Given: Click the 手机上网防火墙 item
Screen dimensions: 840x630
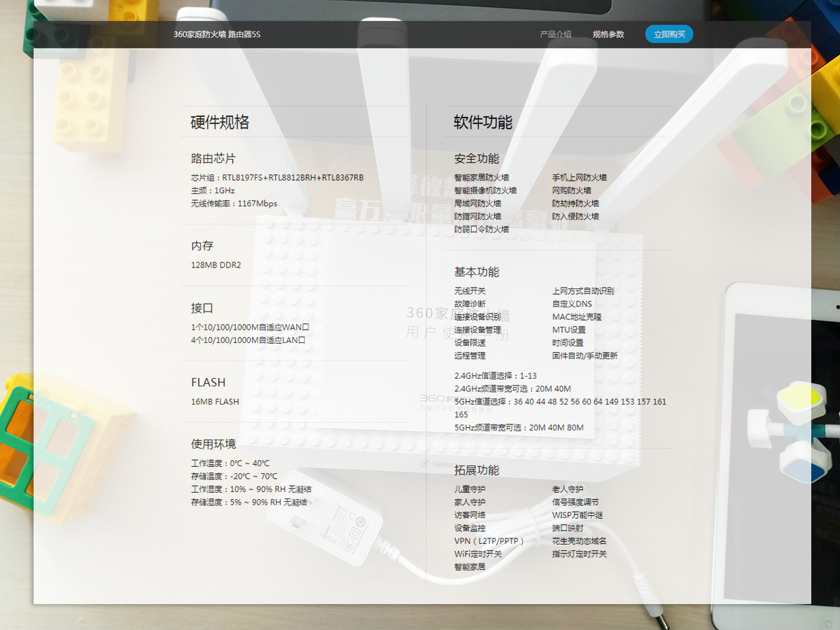Looking at the screenshot, I should coord(580,178).
